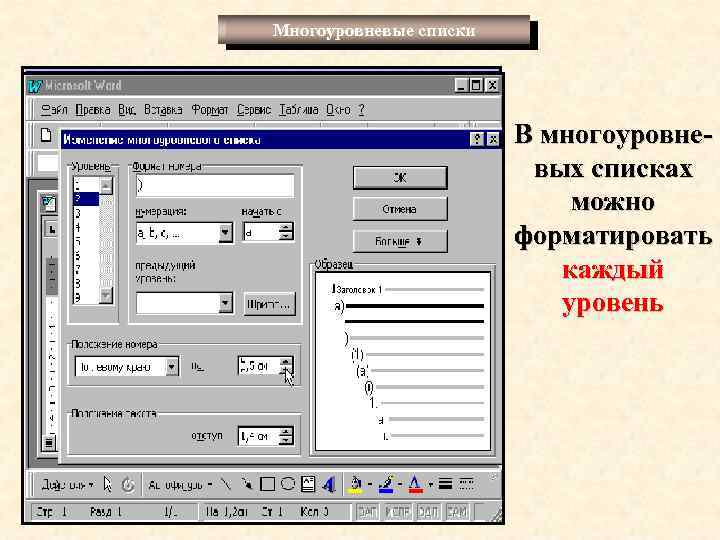The image size is (720, 540).
Task: Select level 6 in Уровень list
Action: (86, 255)
